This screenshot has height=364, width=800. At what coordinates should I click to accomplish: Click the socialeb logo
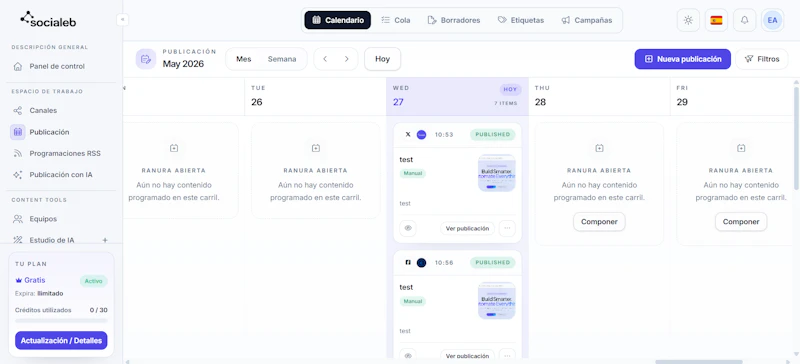pyautogui.click(x=48, y=19)
